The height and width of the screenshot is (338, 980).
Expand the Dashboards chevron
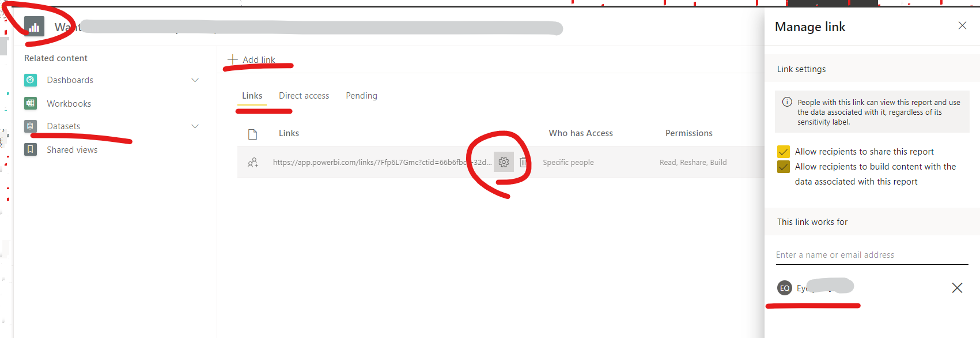click(195, 80)
